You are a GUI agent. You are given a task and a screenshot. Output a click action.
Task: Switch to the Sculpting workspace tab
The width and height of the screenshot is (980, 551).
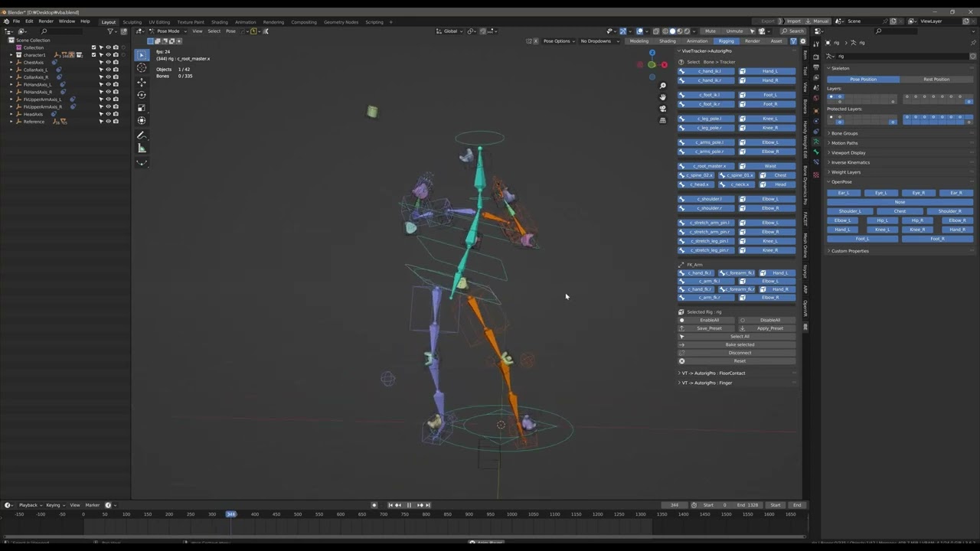[132, 22]
